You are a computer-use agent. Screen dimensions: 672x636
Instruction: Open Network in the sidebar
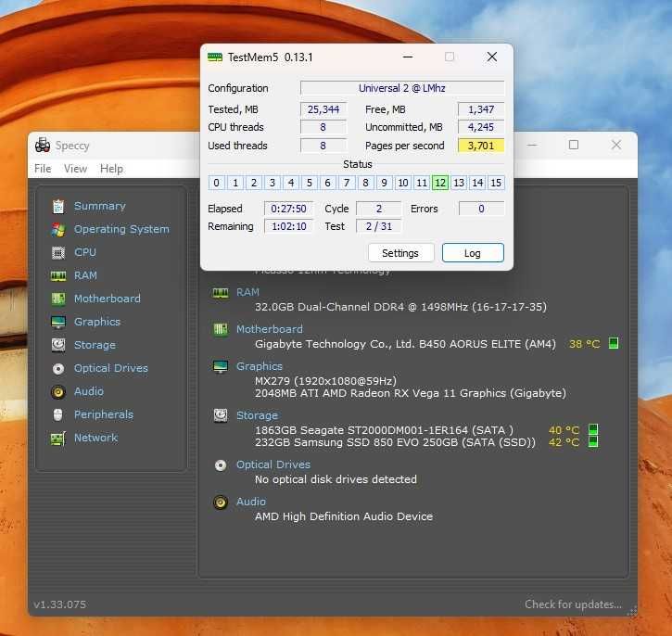[95, 438]
